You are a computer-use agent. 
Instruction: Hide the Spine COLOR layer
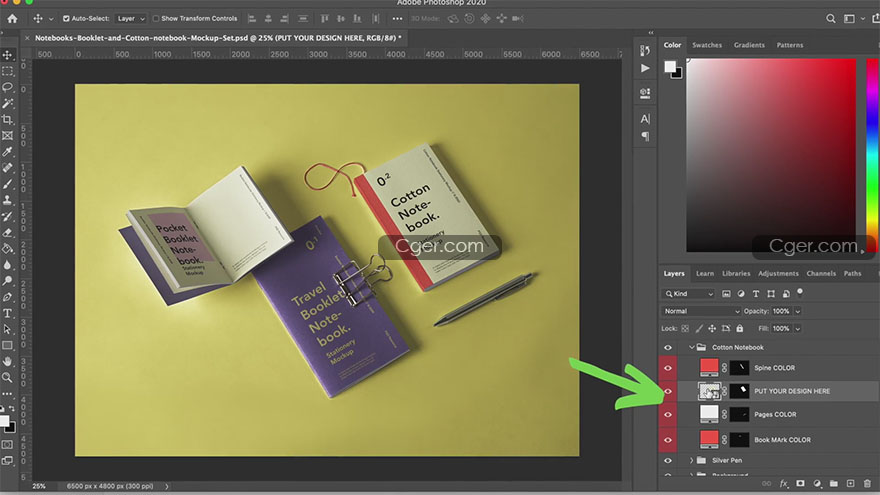pos(668,368)
